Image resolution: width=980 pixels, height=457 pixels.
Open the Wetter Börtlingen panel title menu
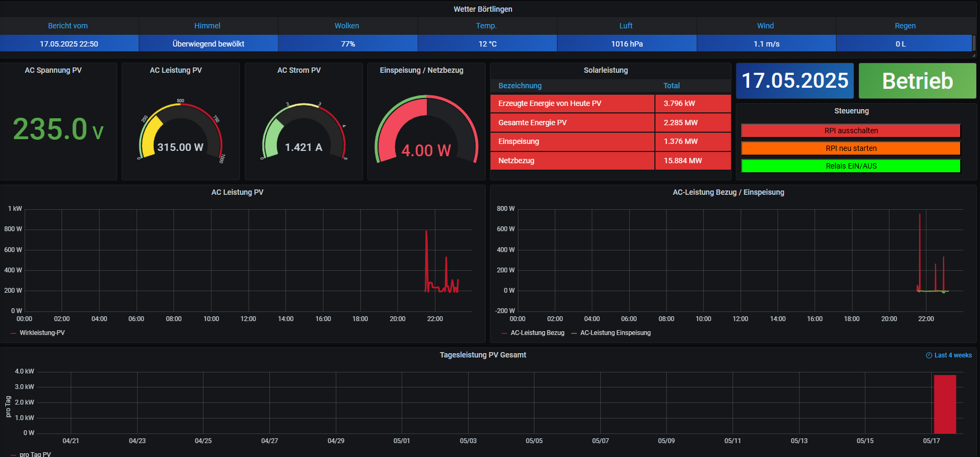pyautogui.click(x=483, y=9)
